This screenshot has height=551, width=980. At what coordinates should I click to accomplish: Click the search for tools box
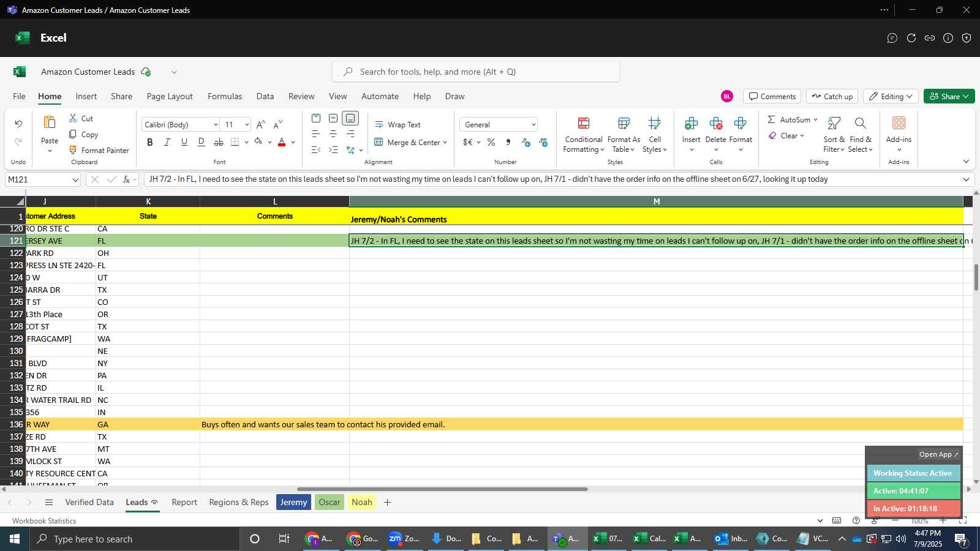pyautogui.click(x=476, y=72)
